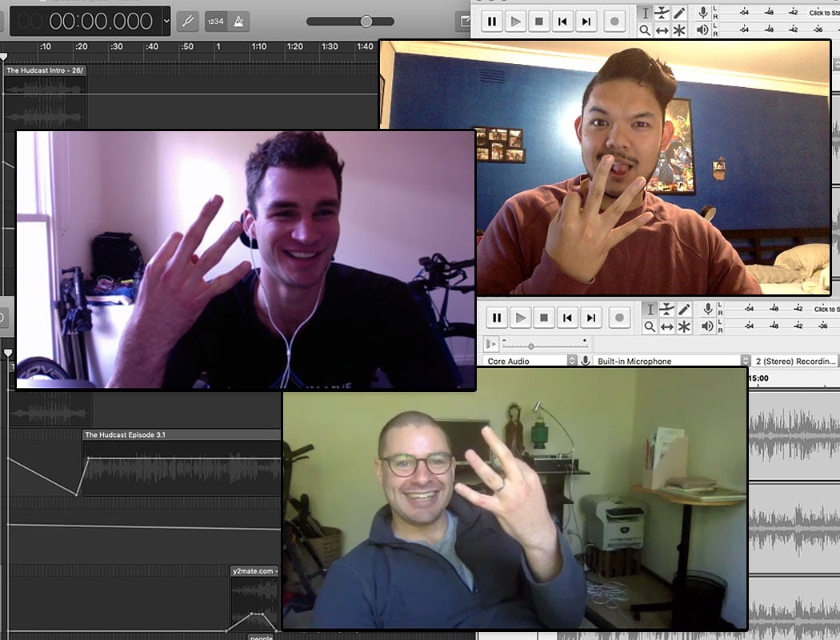840x640 pixels.
Task: Start recording from the lower Audacity toolbar
Action: click(619, 318)
